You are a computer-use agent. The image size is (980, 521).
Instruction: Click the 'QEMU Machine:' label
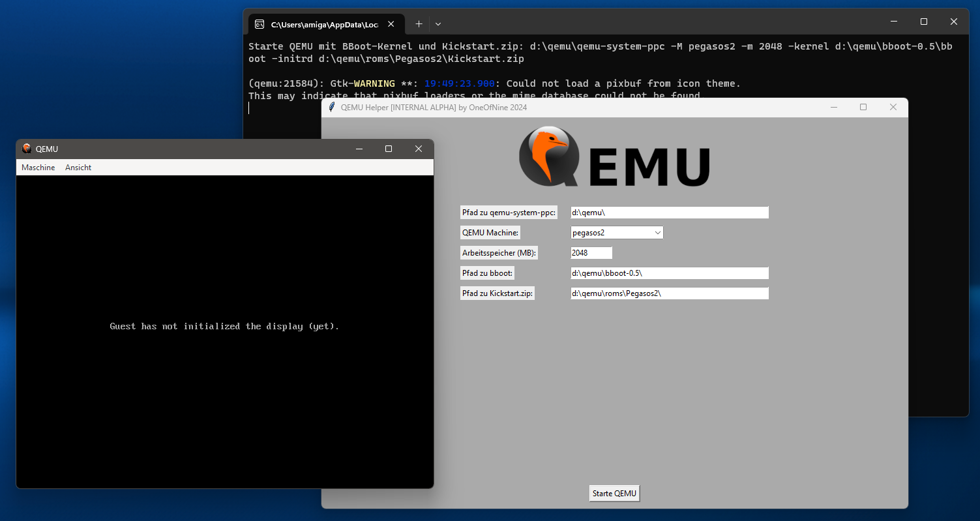490,233
